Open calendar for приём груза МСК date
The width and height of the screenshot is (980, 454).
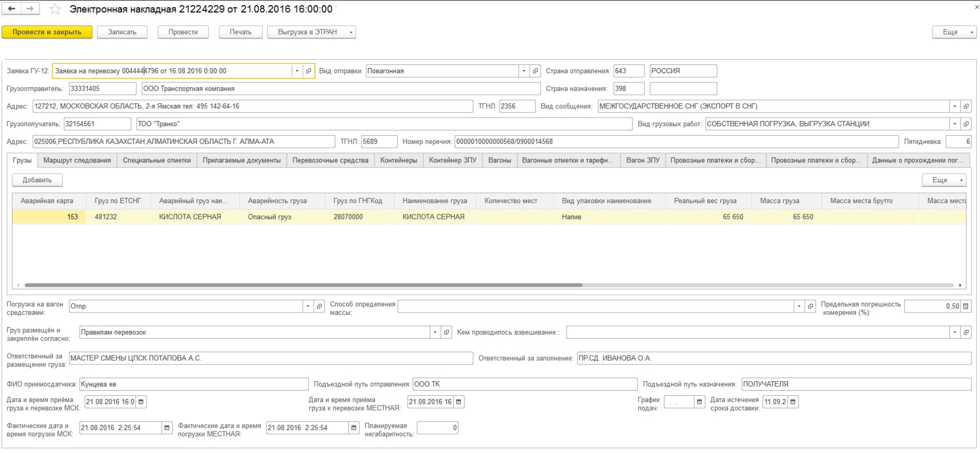pyautogui.click(x=141, y=402)
